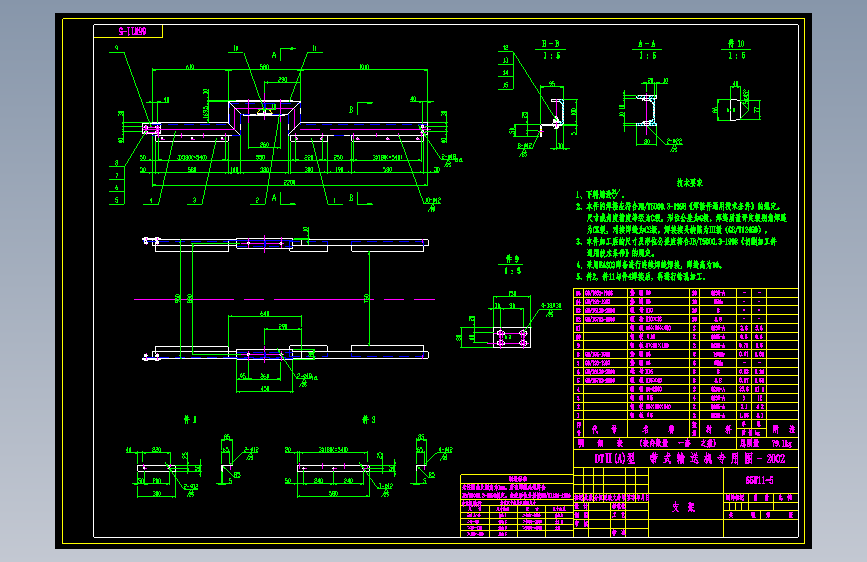Select the total mass value 79.1kg
The image size is (867, 562).
click(x=782, y=444)
